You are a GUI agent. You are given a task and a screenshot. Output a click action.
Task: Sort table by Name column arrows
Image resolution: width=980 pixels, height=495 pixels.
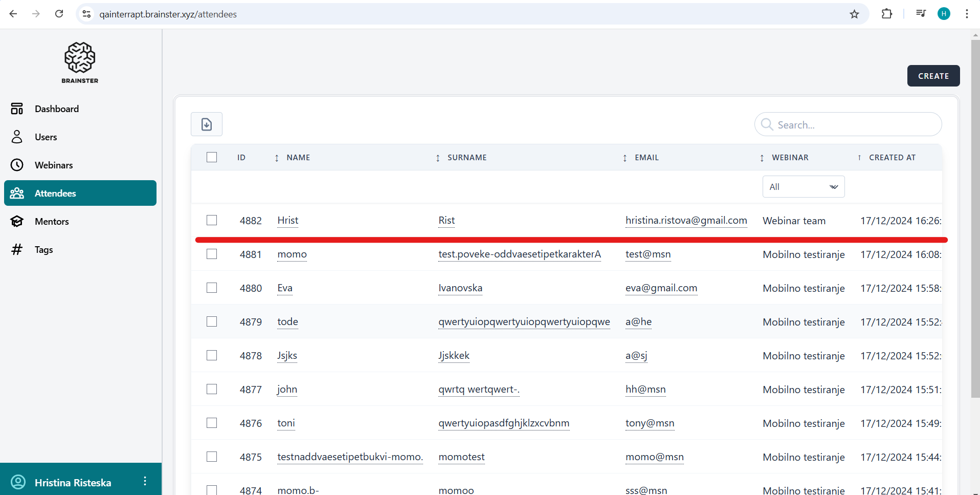coord(277,158)
